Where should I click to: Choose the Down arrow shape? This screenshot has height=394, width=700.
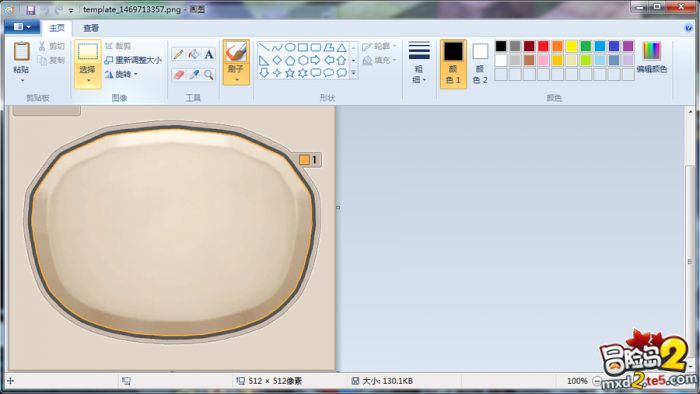coord(264,73)
